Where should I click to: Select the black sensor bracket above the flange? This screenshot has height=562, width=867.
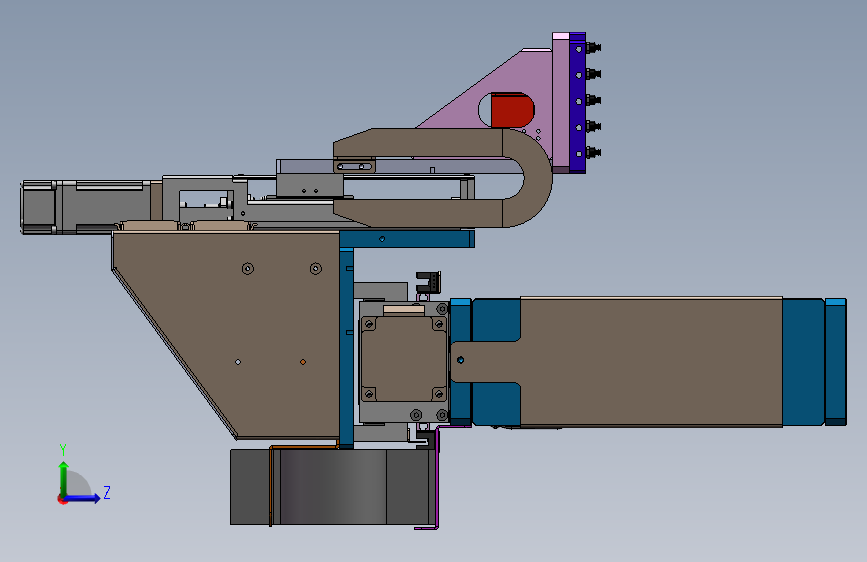tap(429, 282)
